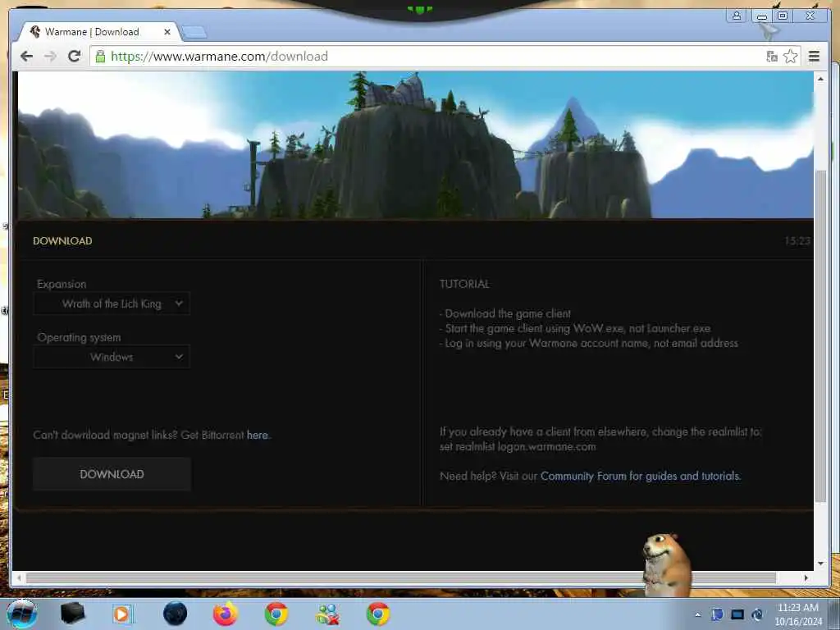840x630 pixels.
Task: Click the blue flag tray icon
Action: tap(717, 614)
